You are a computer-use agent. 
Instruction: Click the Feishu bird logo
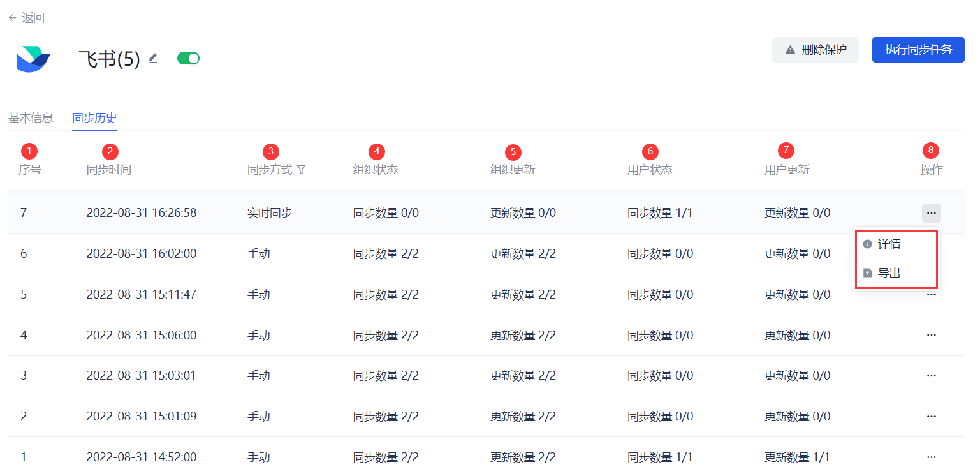(x=33, y=59)
